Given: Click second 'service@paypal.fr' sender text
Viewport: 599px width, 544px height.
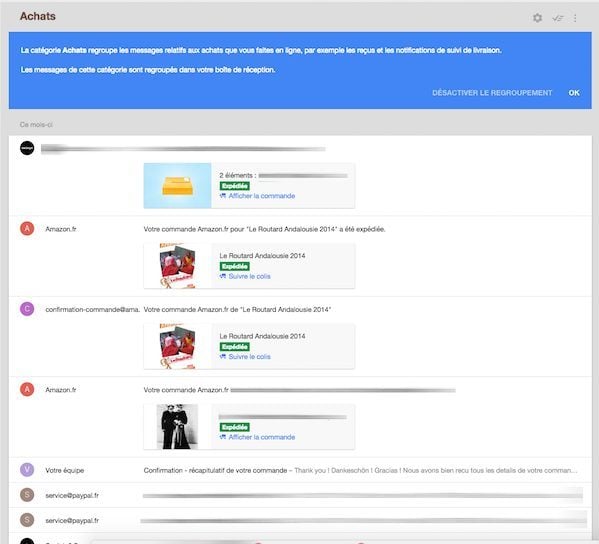Looking at the screenshot, I should (72, 521).
